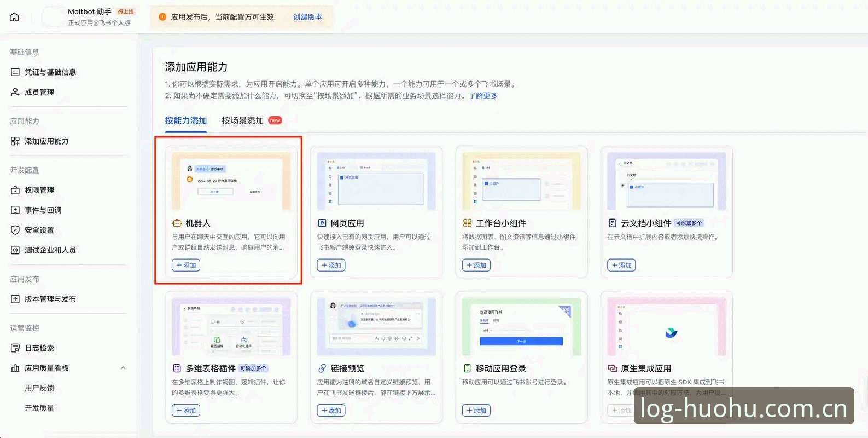Click the 添加应用能力 page heading
This screenshot has height=438, width=868.
tap(196, 67)
